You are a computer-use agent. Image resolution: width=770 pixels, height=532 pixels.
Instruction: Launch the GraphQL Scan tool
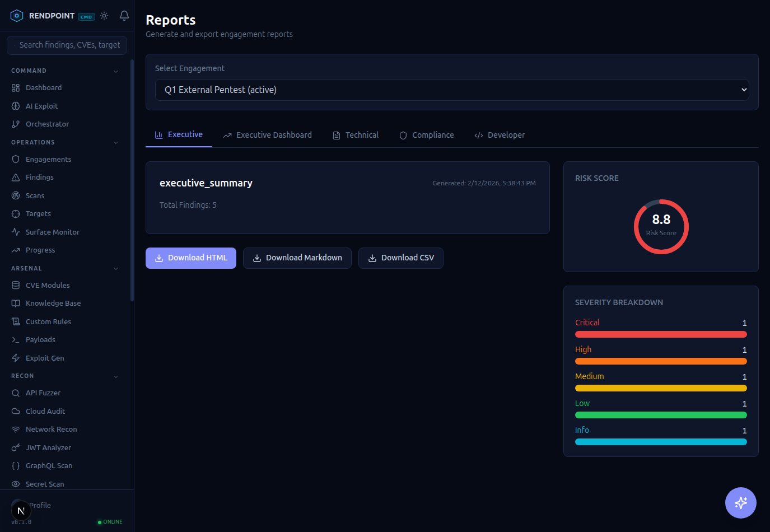(x=49, y=465)
